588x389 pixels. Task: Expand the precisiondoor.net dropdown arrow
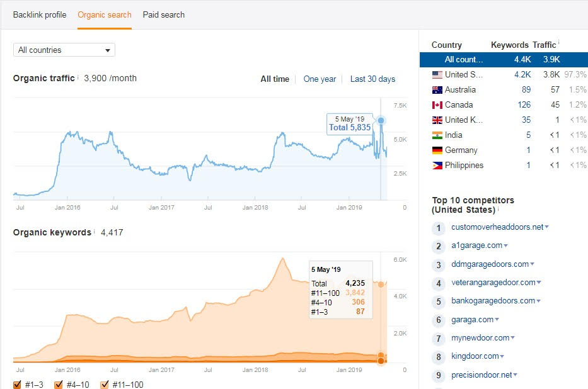point(516,375)
